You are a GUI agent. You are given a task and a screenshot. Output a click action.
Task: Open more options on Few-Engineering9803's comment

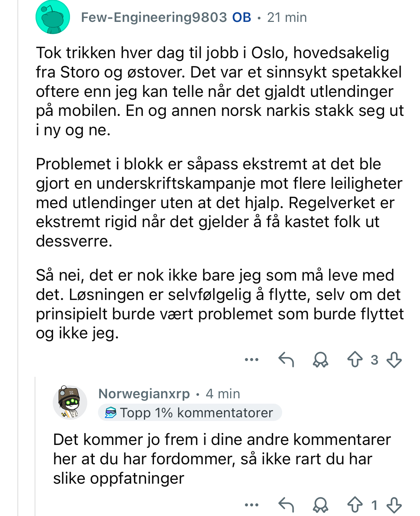251,360
